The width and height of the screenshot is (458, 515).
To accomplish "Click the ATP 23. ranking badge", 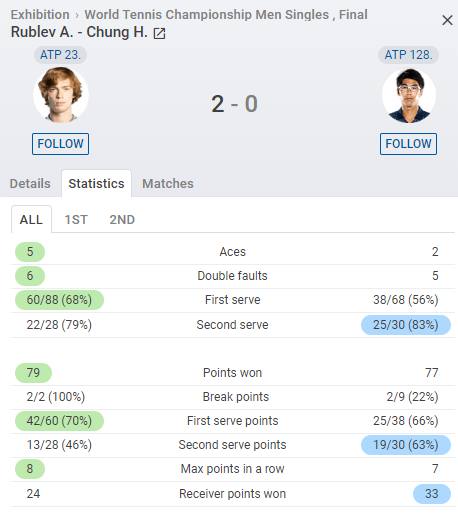I will 60,55.
